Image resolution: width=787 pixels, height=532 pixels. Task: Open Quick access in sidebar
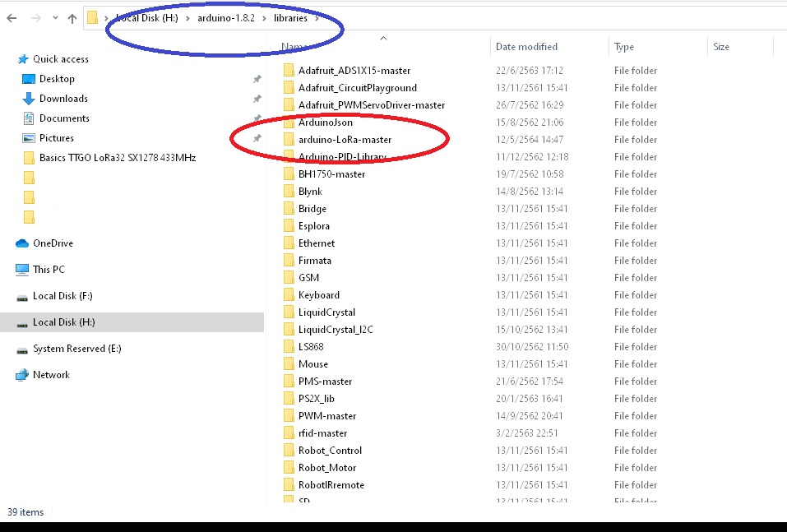(x=61, y=59)
